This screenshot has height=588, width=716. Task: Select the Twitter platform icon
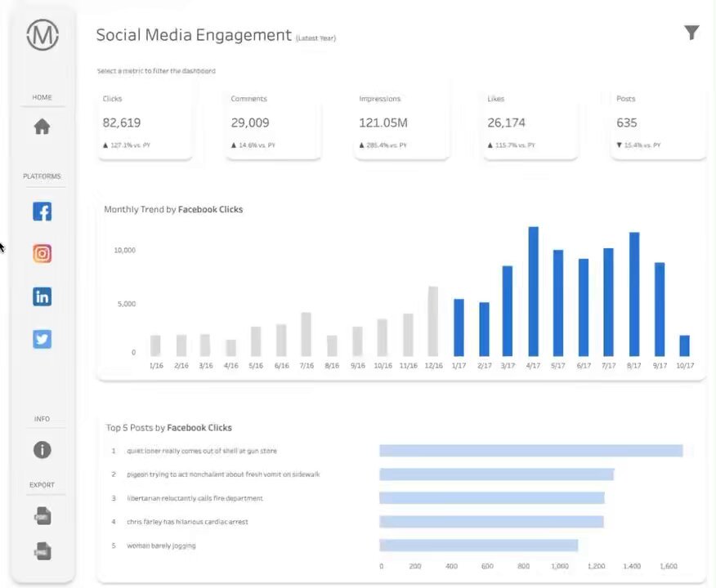[x=42, y=339]
